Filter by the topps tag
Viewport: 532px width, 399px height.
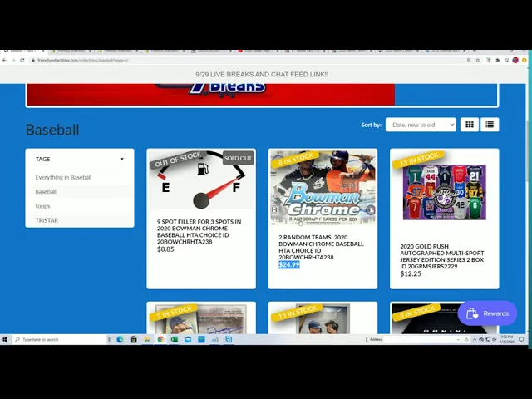pyautogui.click(x=42, y=206)
